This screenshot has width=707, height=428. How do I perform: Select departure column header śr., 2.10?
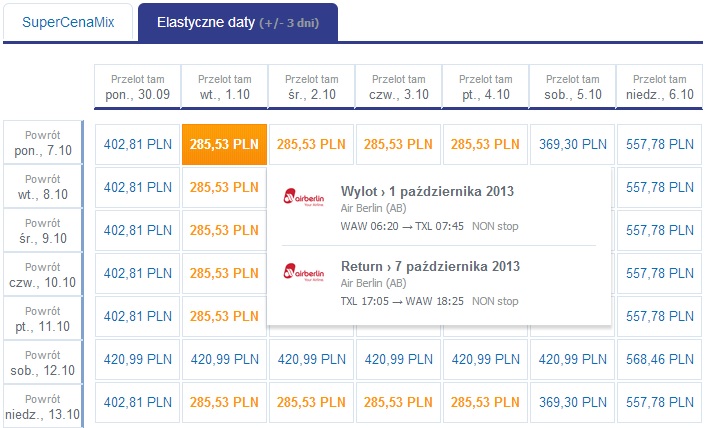pyautogui.click(x=312, y=87)
